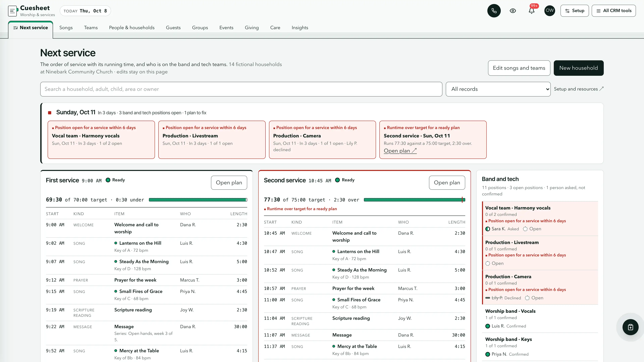Viewport: 644px width, 362px height.
Task: Open plan for Second service
Action: point(447,183)
